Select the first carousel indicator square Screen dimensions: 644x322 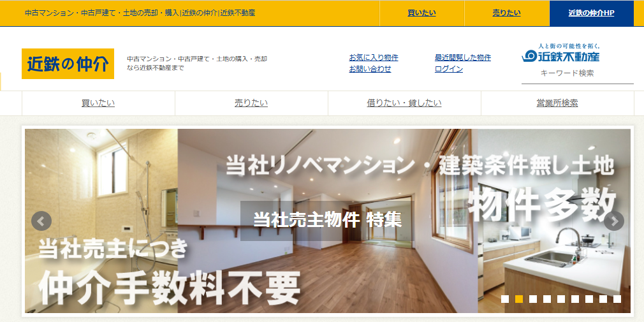pyautogui.click(x=505, y=299)
